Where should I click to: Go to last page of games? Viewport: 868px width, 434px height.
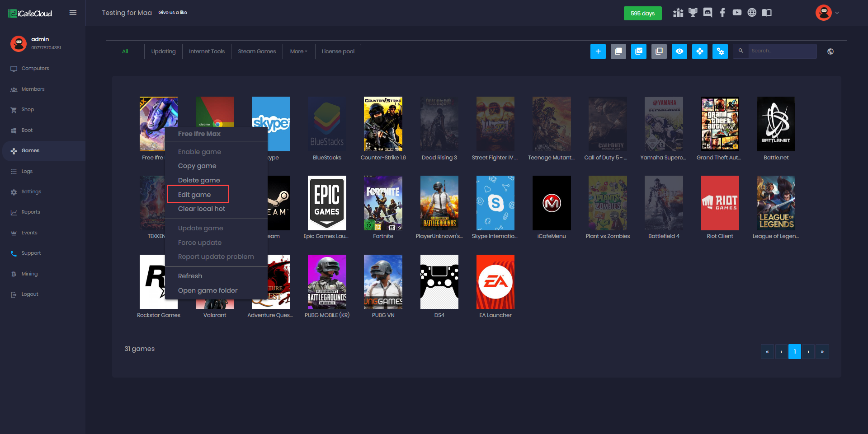(822, 351)
